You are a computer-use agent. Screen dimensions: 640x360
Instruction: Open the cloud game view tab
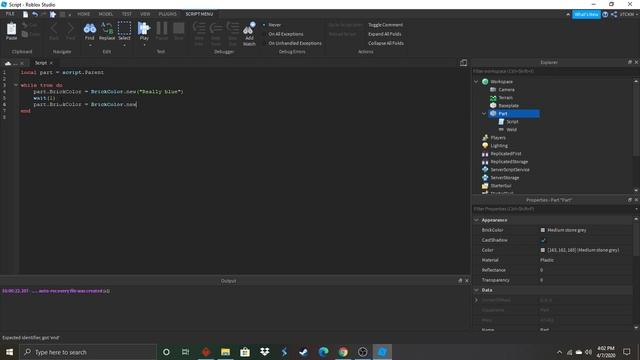[x=11, y=63]
